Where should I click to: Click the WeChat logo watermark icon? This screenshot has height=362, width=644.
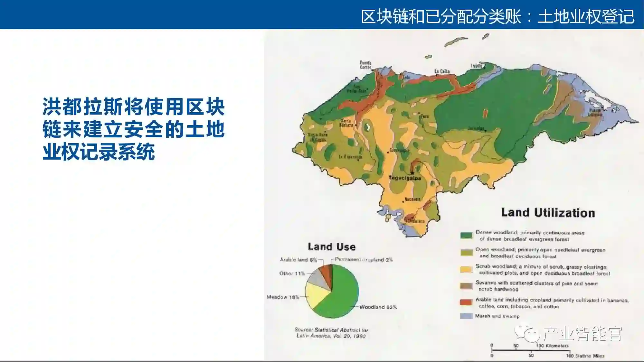[x=527, y=333]
